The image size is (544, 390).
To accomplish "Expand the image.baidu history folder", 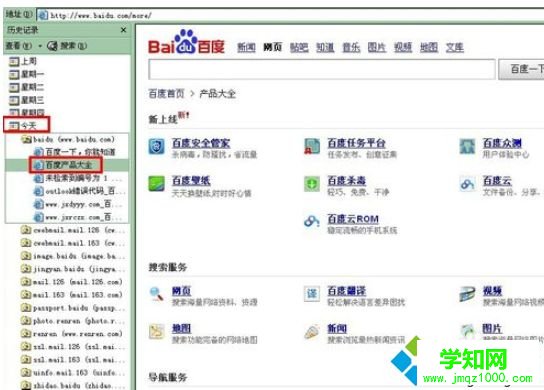I will [72, 256].
